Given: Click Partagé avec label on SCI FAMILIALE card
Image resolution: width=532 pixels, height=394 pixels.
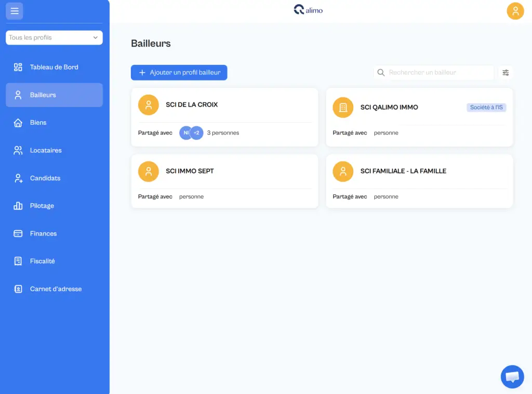Looking at the screenshot, I should point(350,197).
